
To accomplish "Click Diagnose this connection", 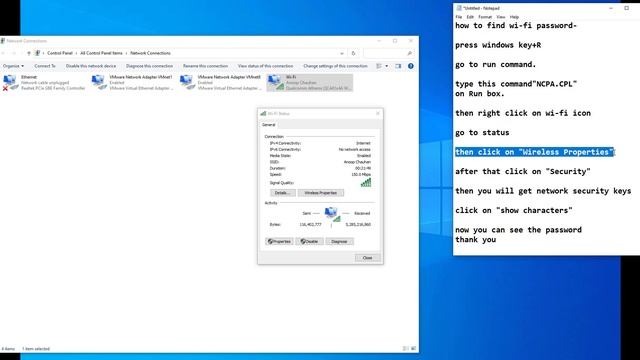I will coord(149,66).
